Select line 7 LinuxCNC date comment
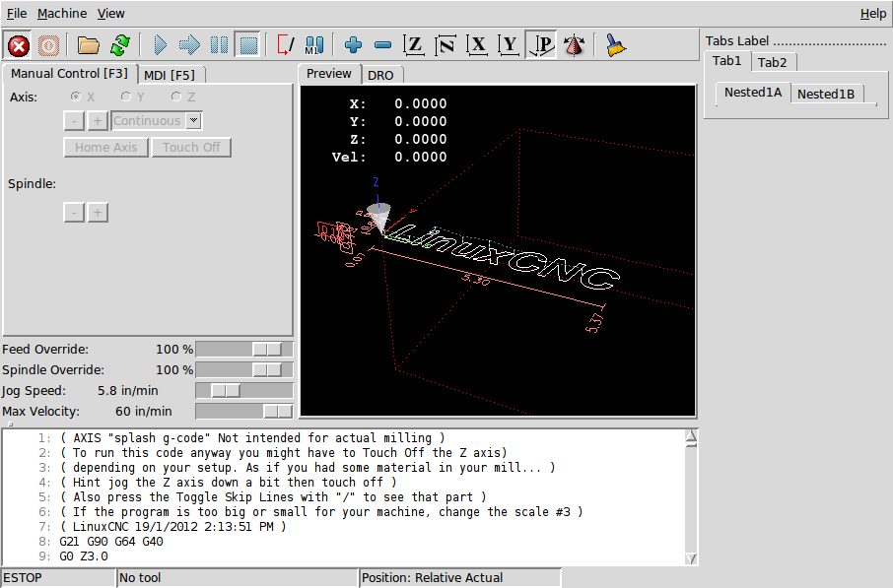This screenshot has height=588, width=893. (x=173, y=527)
